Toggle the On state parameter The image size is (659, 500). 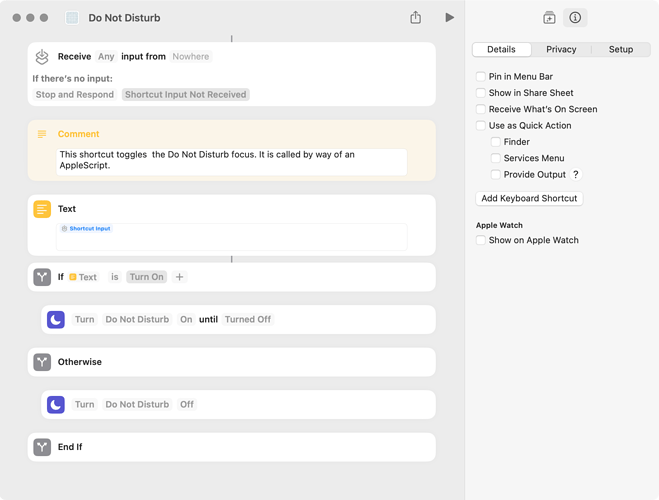[186, 319]
